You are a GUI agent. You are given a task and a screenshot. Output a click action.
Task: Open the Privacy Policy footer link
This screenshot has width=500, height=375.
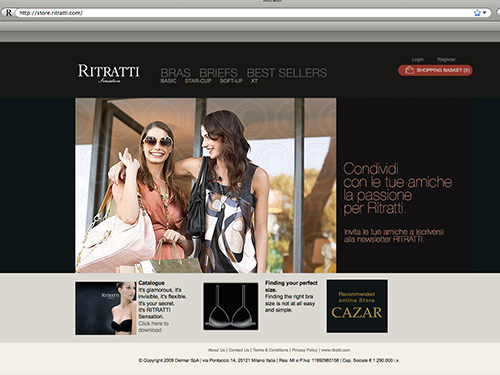[305, 350]
